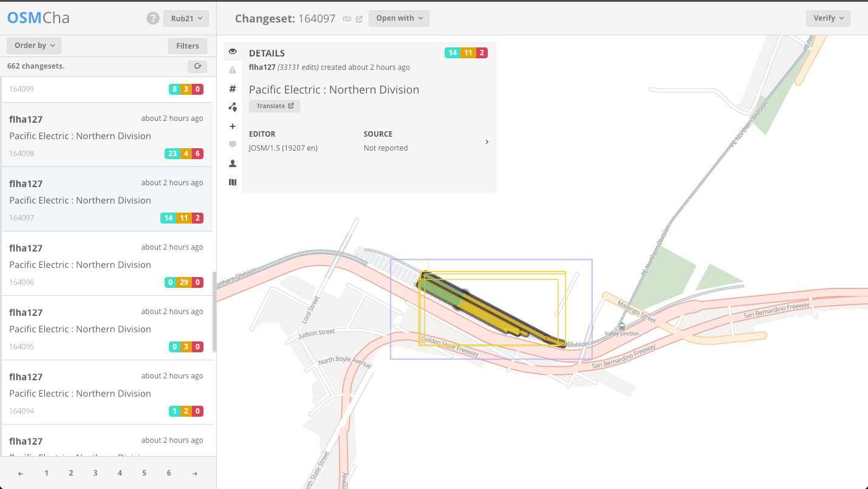Image resolution: width=868 pixels, height=489 pixels.
Task: Open the geometry changes panel icon
Action: click(233, 108)
